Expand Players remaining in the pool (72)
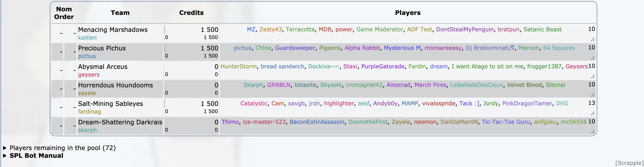Image resolution: width=644 pixels, height=167 pixels. pyautogui.click(x=62, y=148)
